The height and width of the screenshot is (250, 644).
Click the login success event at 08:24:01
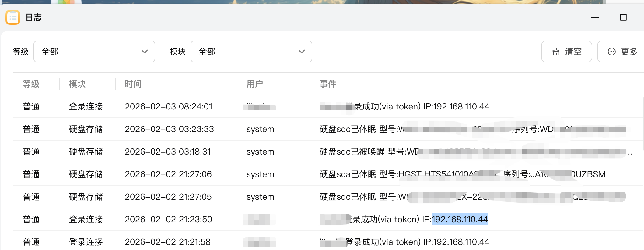(x=404, y=107)
